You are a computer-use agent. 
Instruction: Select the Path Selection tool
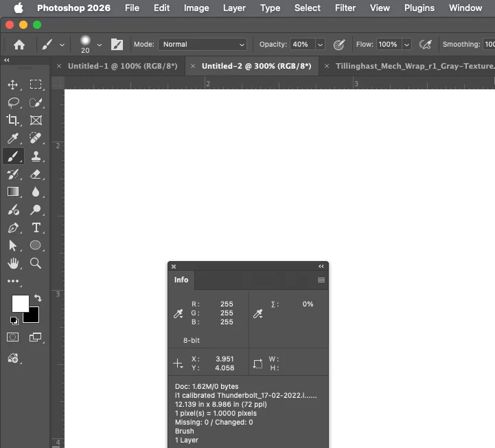point(12,245)
